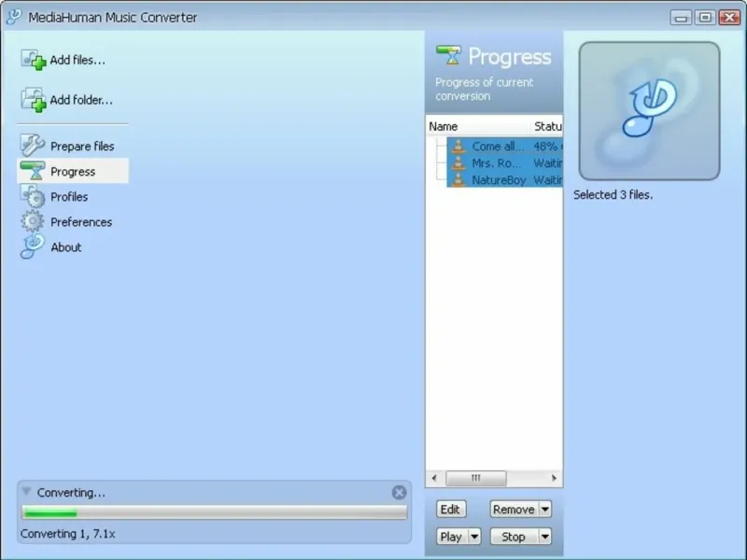Sort by the Name column header
747x560 pixels.
[x=478, y=126]
